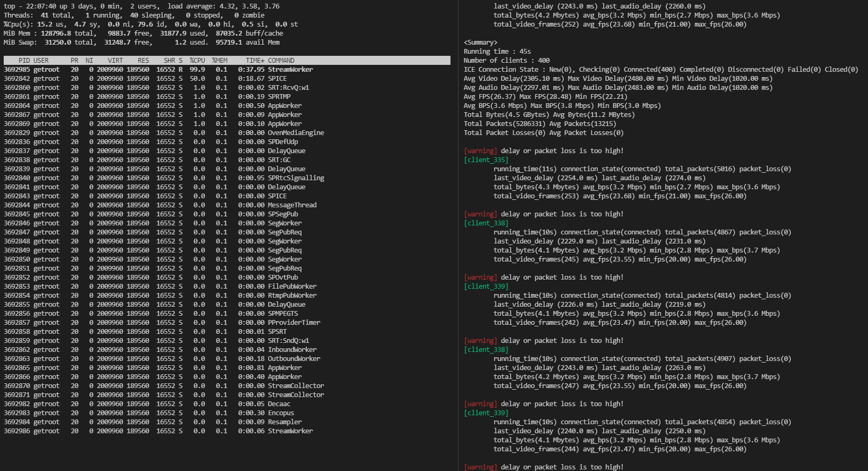Click the Encopus process name
The width and height of the screenshot is (868, 471).
[281, 413]
